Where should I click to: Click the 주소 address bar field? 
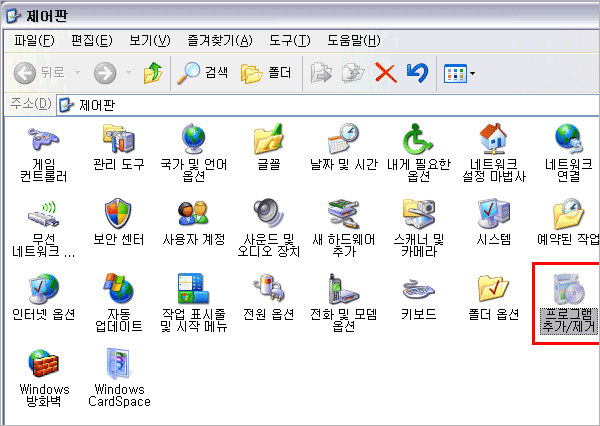click(330, 104)
